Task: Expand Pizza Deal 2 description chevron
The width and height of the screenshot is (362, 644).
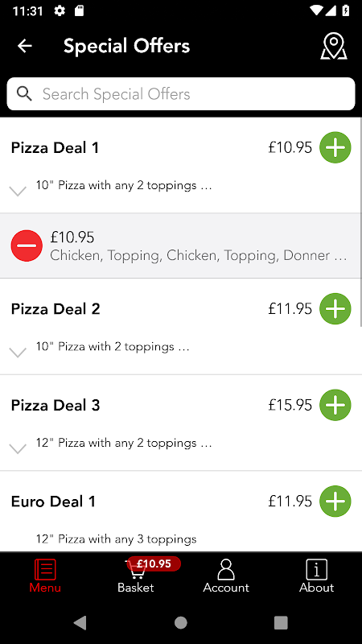Action: coord(18,352)
